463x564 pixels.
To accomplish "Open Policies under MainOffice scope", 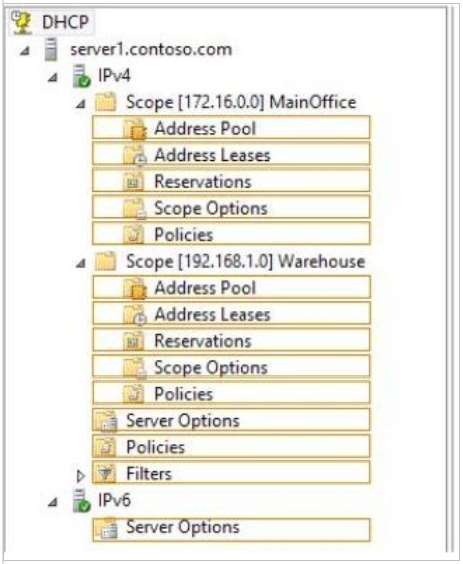I will tap(231, 235).
